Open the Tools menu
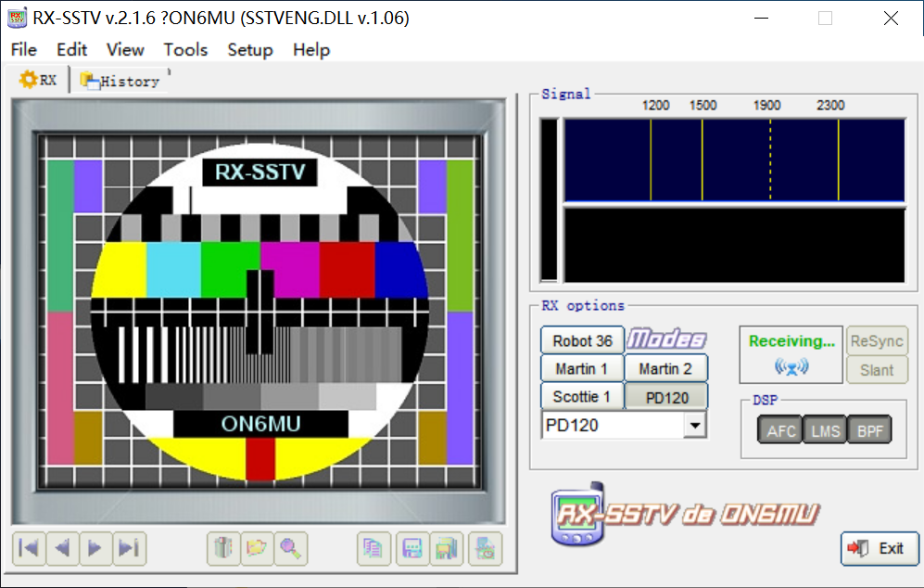Image resolution: width=924 pixels, height=588 pixels. pos(185,49)
